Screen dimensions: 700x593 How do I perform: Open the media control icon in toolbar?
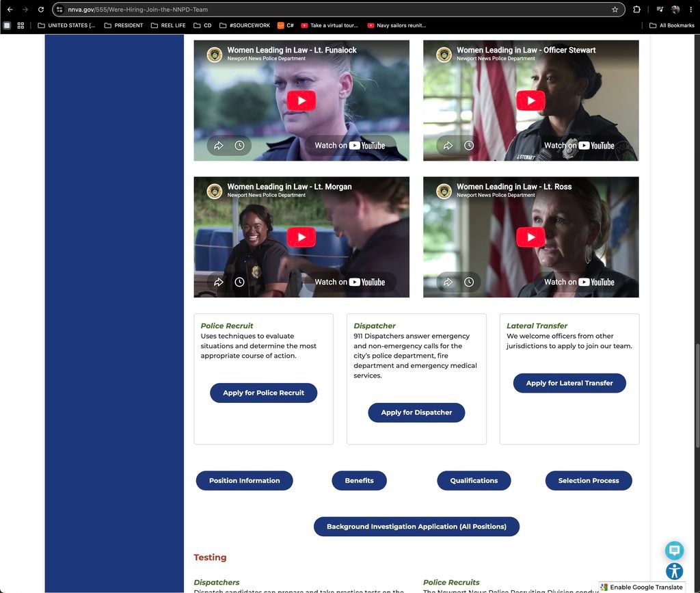point(660,10)
